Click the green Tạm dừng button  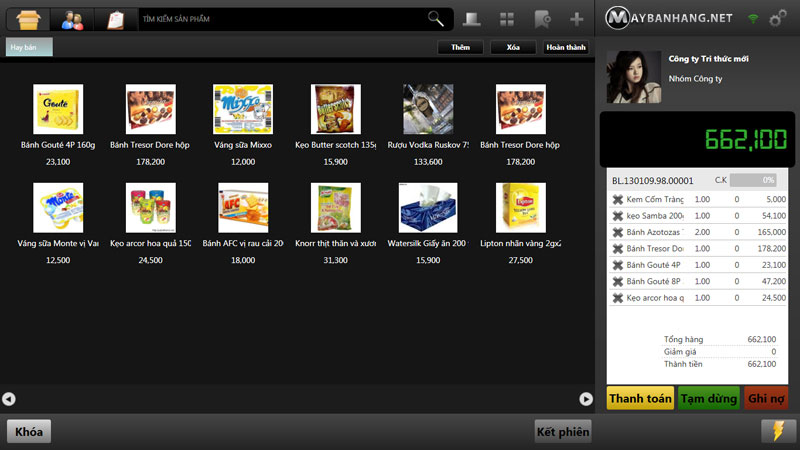(709, 398)
